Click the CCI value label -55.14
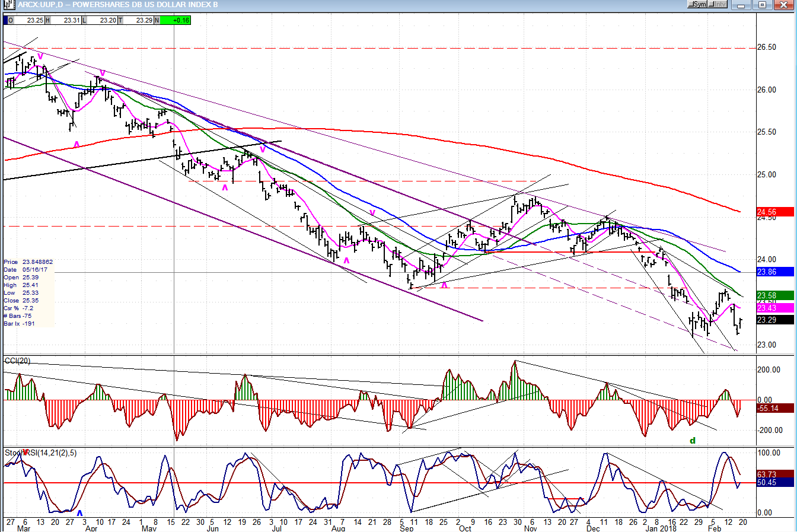The image size is (797, 532). (774, 409)
